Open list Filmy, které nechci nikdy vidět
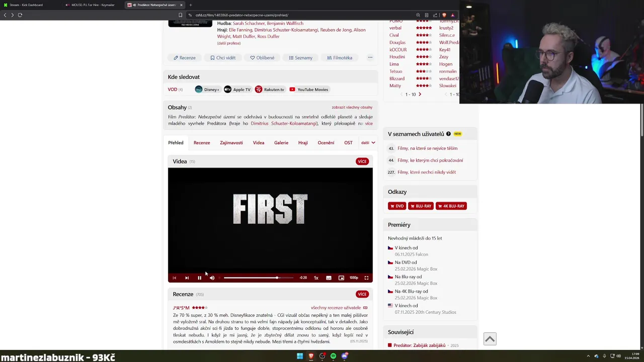Image resolution: width=644 pixels, height=362 pixels. click(427, 172)
